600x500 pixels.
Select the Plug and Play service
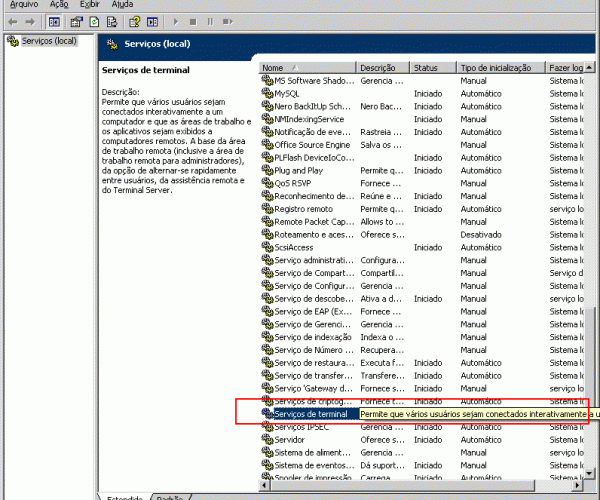[x=298, y=171]
